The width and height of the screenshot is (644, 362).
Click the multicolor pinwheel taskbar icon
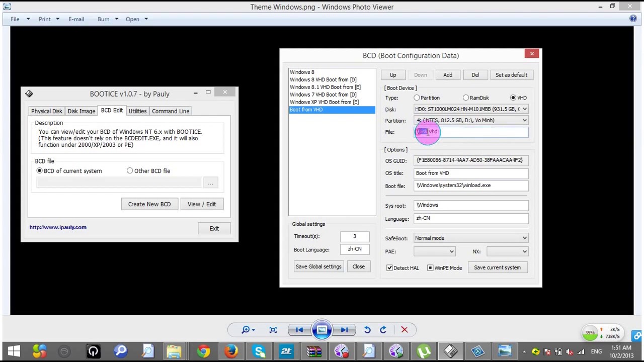39,351
